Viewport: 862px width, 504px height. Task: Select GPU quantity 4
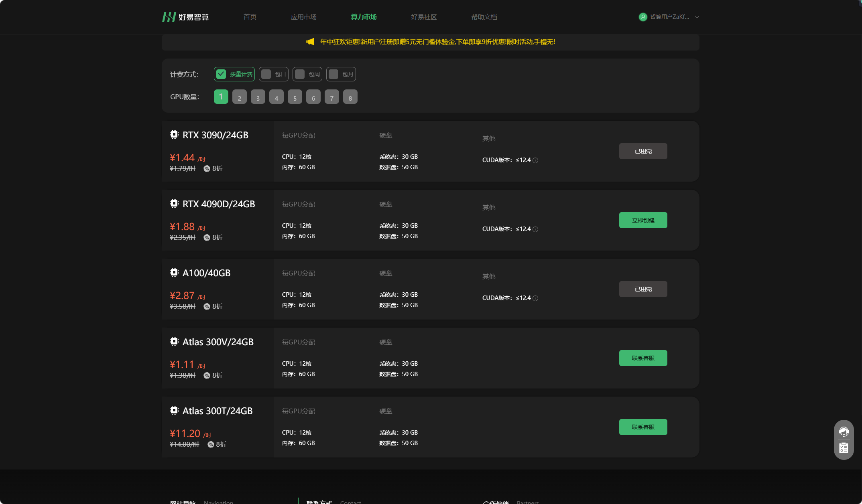coord(276,97)
